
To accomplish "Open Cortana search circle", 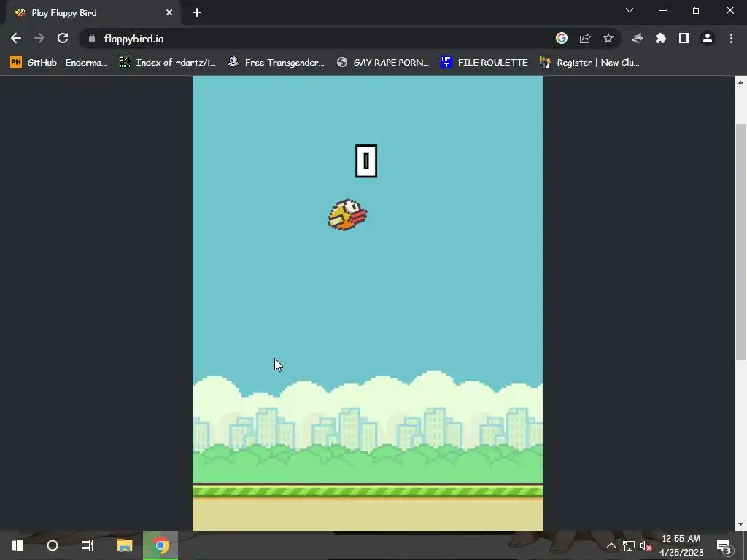I will tap(53, 545).
